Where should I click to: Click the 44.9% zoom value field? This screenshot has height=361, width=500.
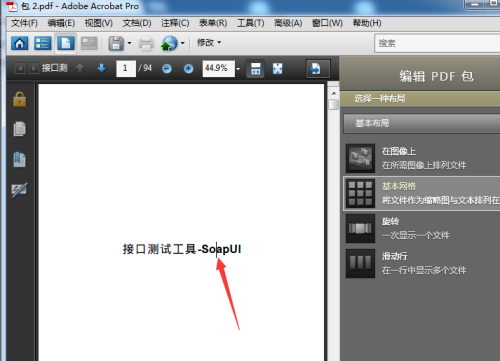point(218,68)
